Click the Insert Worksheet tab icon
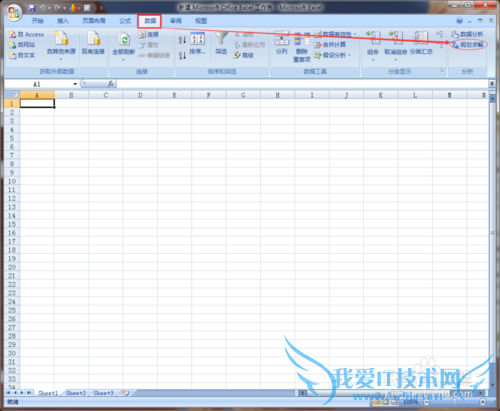The height and width of the screenshot is (411, 500). pyautogui.click(x=126, y=393)
